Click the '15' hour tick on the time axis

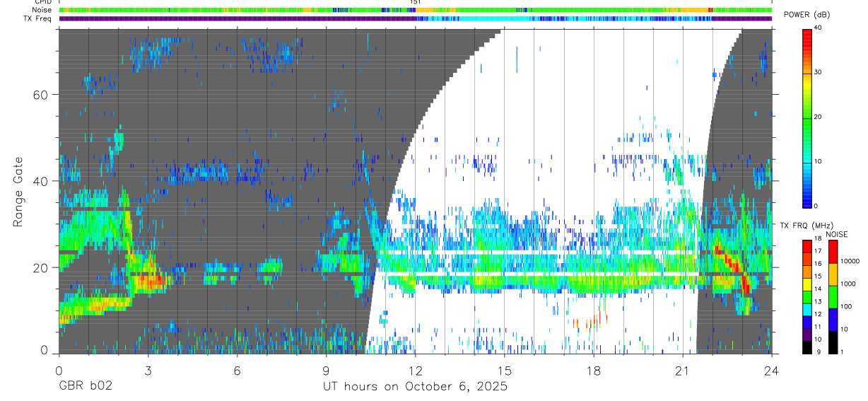click(x=504, y=370)
